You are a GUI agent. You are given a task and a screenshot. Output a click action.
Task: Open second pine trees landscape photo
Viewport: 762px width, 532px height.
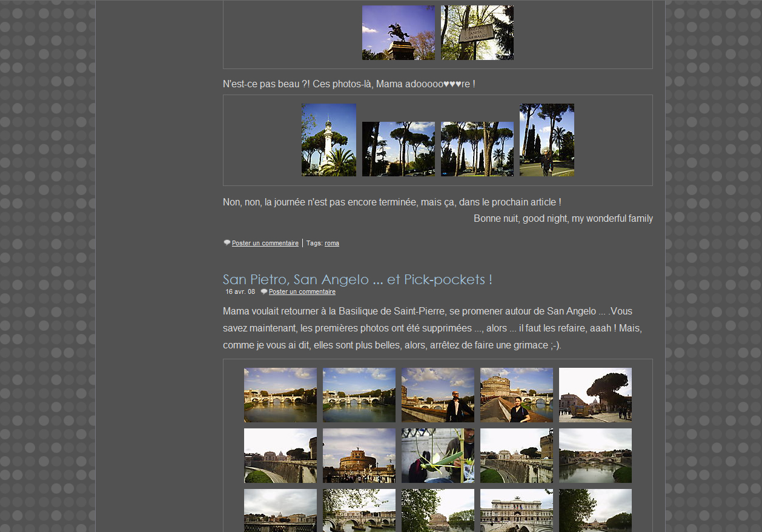tap(477, 149)
